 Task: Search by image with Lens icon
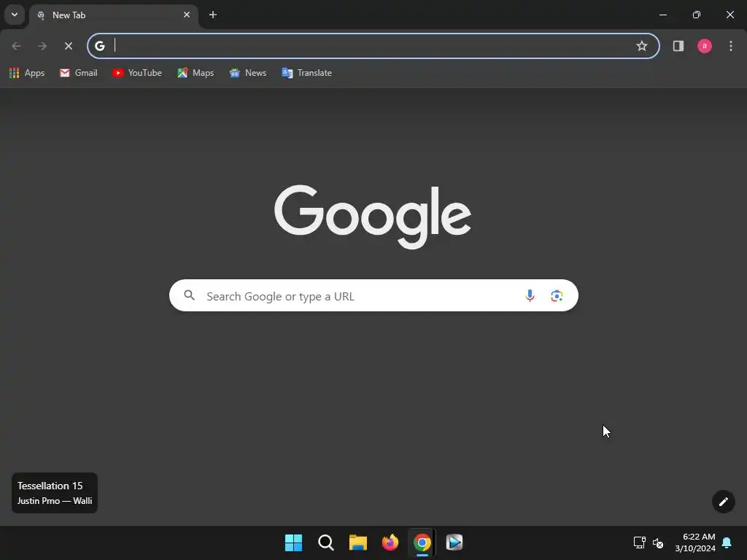[557, 296]
